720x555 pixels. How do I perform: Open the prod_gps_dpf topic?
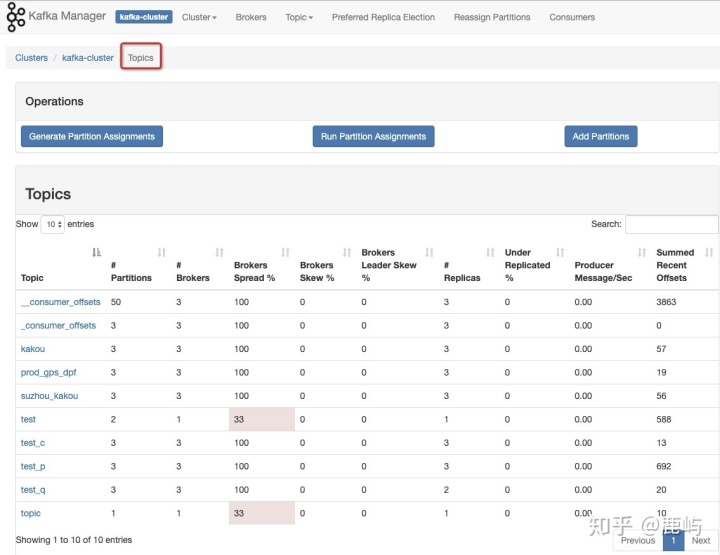[x=48, y=372]
